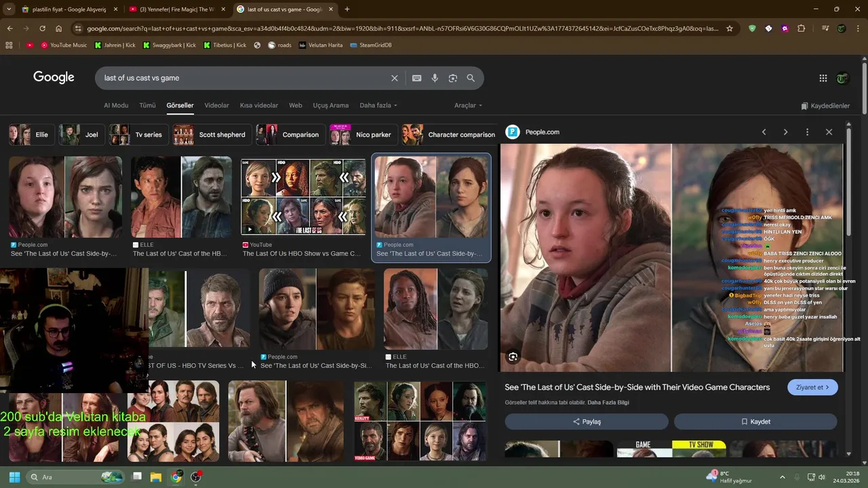The width and height of the screenshot is (868, 488).
Task: Click the Google logo
Action: (x=54, y=77)
